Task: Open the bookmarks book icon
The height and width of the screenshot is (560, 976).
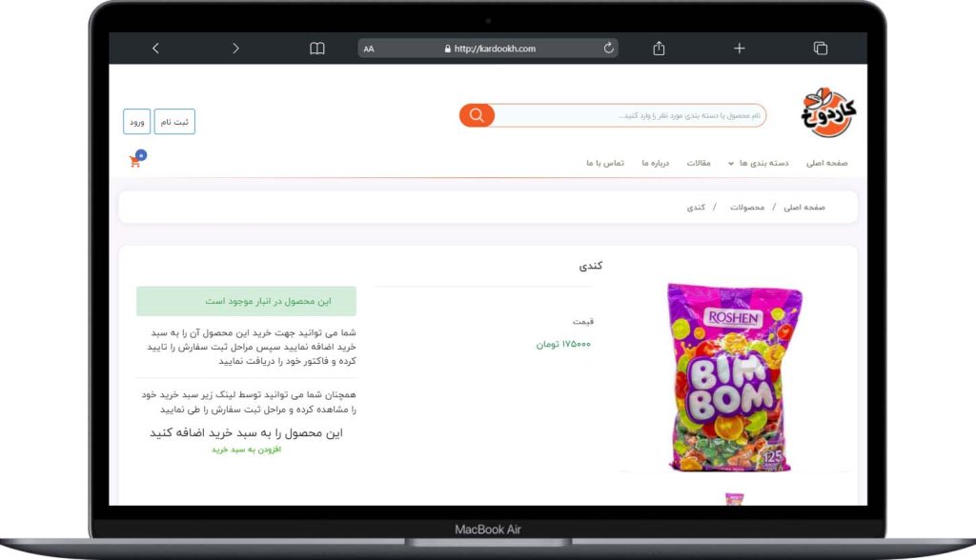Action: (316, 49)
